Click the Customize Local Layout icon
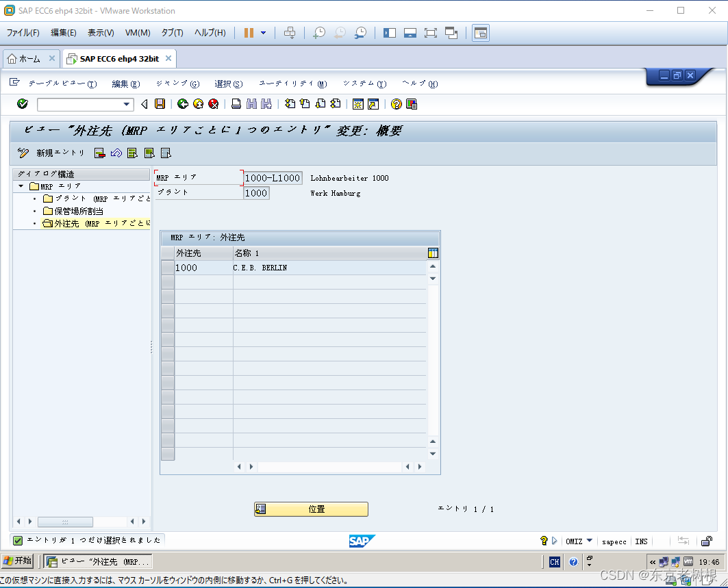This screenshot has width=728, height=588. [x=412, y=104]
